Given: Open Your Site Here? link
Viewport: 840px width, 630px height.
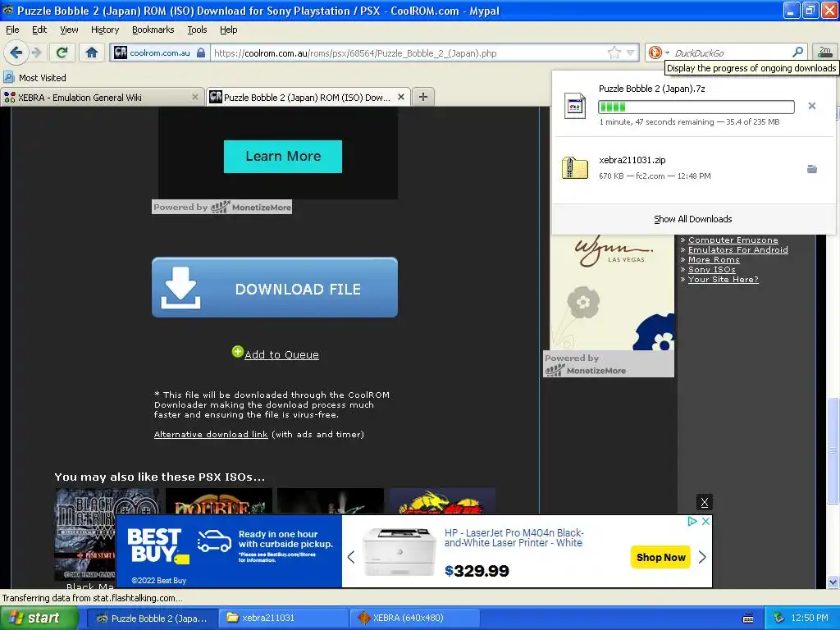Looking at the screenshot, I should (x=724, y=280).
